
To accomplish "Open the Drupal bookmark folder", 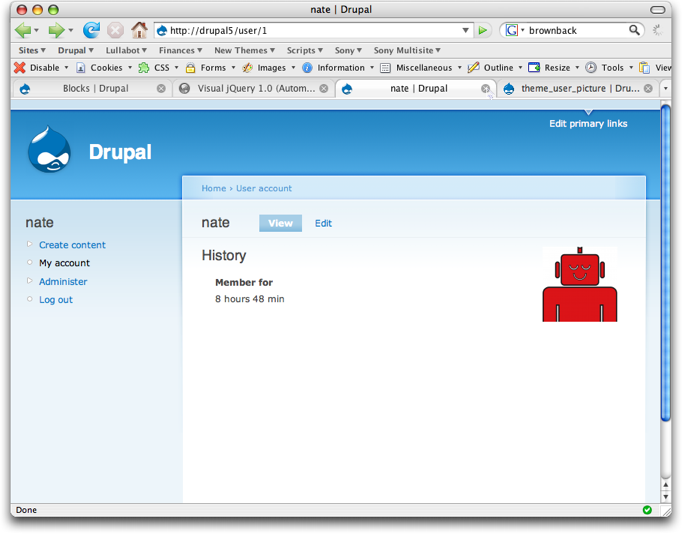I will coord(76,50).
